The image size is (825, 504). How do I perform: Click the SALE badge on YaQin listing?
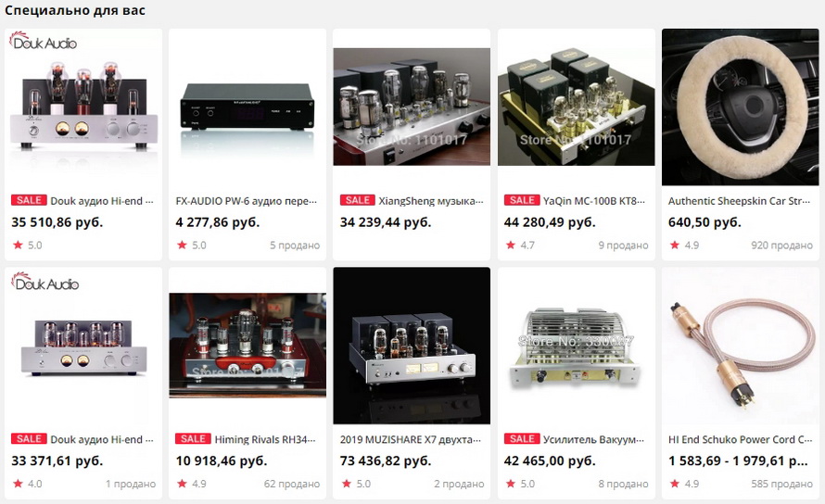click(x=521, y=200)
